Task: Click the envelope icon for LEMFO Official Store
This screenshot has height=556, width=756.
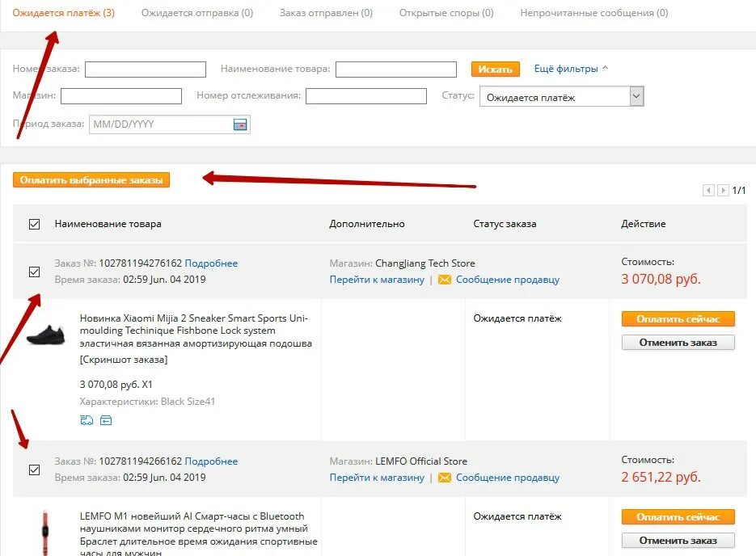Action: pos(445,478)
